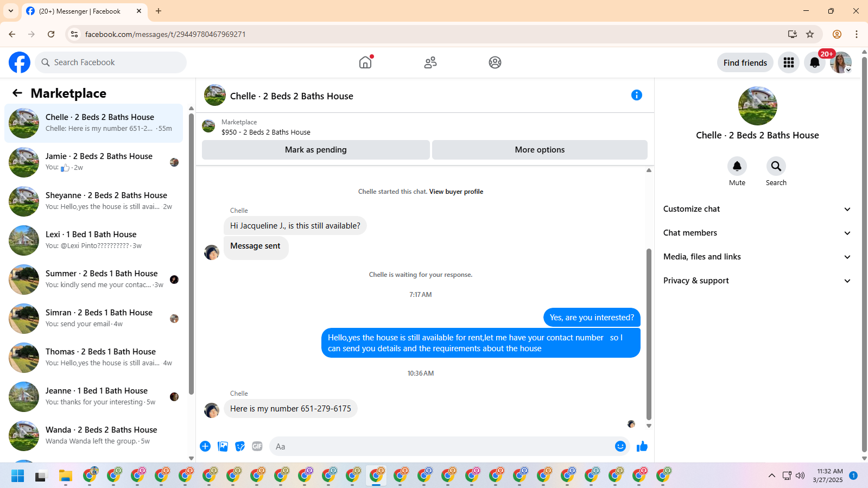868x488 pixels.
Task: Reload the page
Action: coord(51,34)
